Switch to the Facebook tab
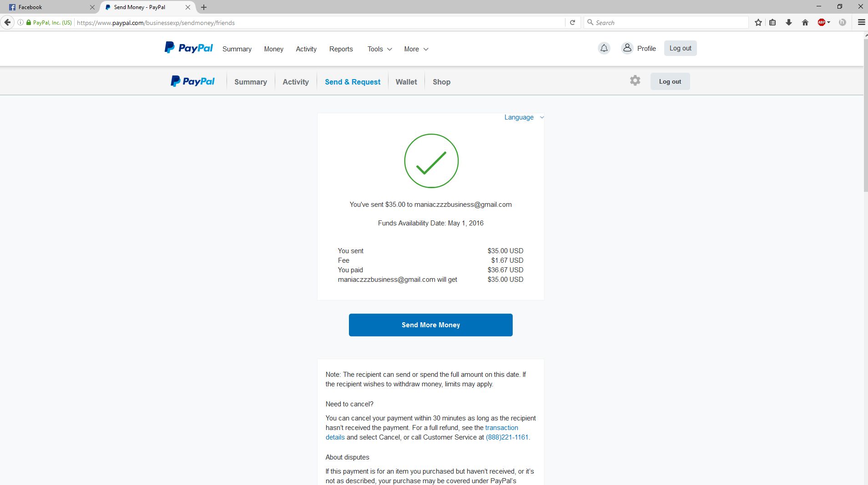 (49, 7)
